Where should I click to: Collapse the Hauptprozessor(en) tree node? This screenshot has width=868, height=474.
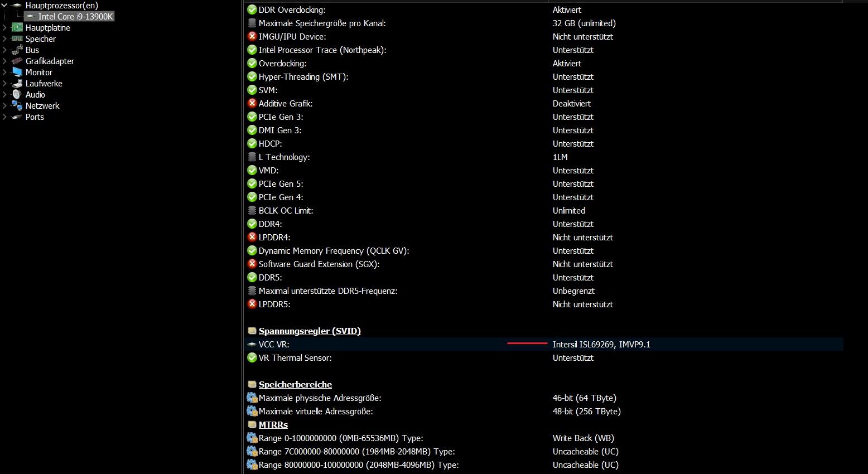point(5,6)
